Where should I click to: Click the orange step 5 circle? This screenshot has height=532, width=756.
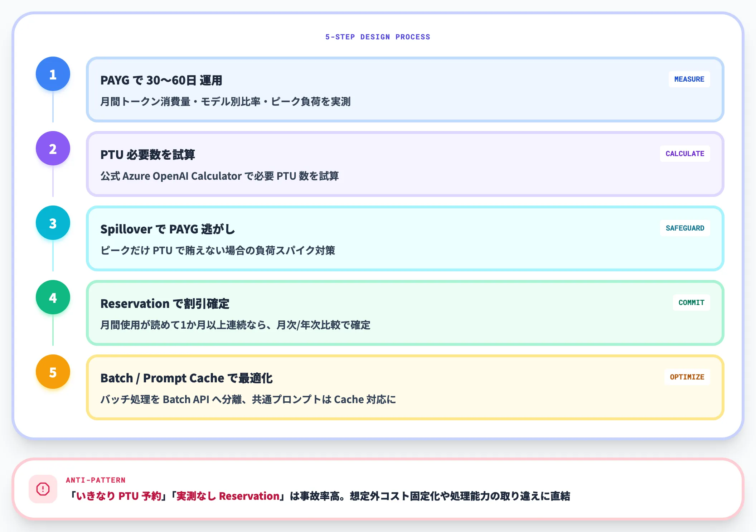(53, 372)
